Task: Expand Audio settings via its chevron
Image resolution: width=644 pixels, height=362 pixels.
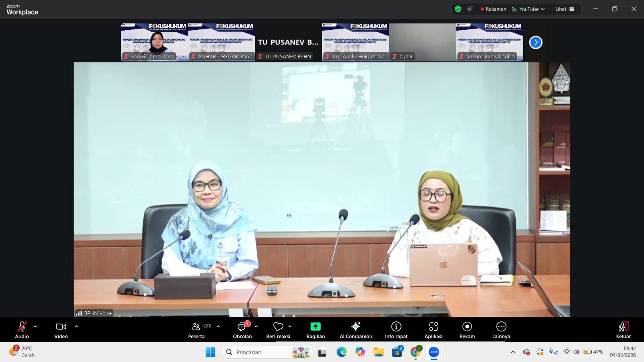Action: click(35, 327)
